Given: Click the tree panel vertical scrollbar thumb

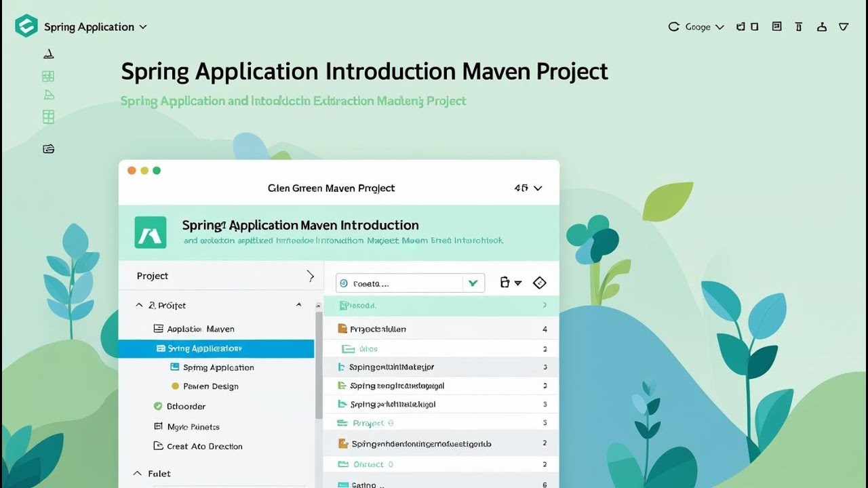Looking at the screenshot, I should [x=319, y=364].
